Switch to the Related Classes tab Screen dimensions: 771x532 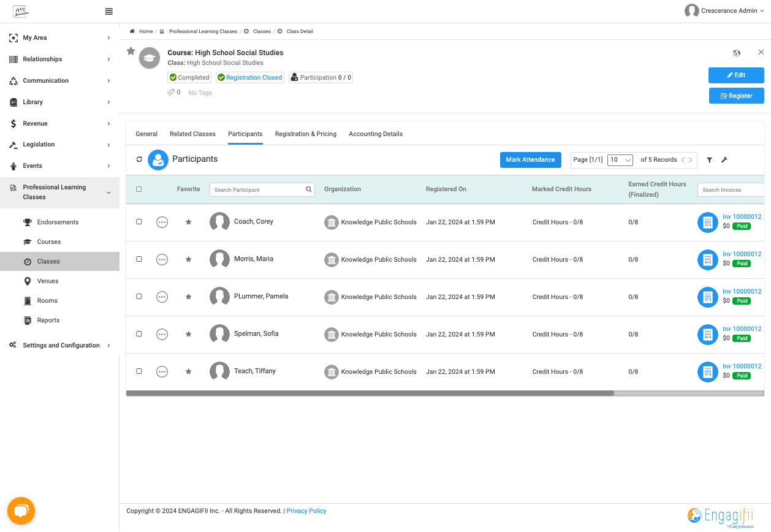192,134
